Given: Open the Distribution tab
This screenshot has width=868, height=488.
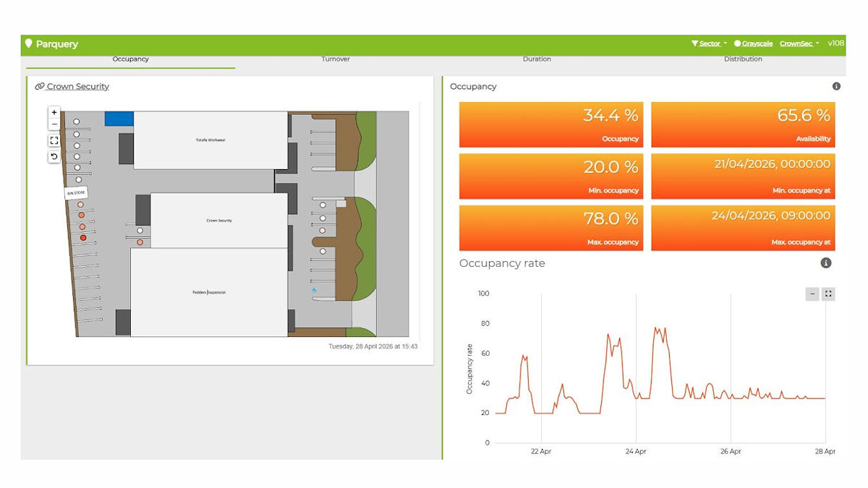Looking at the screenshot, I should tap(743, 59).
